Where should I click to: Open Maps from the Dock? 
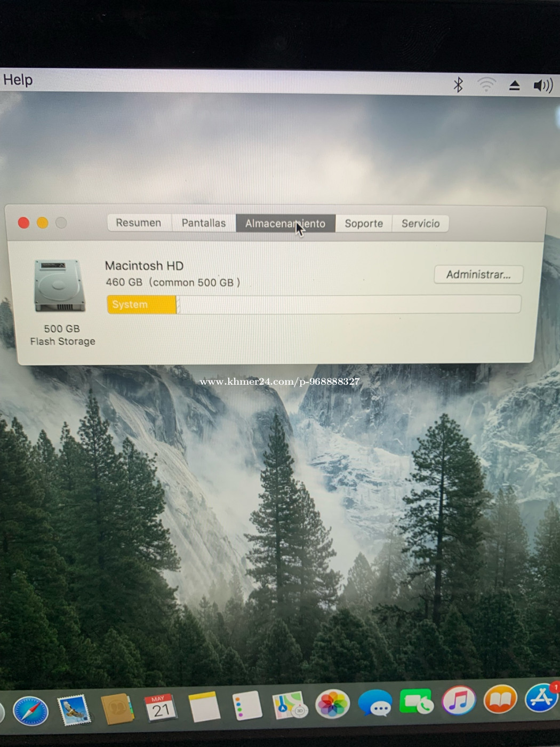point(290,705)
